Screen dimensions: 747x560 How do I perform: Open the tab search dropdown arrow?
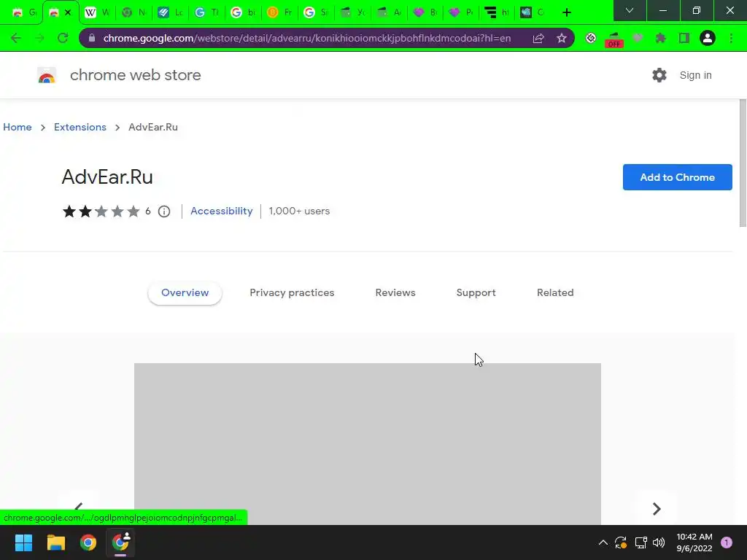coord(630,10)
